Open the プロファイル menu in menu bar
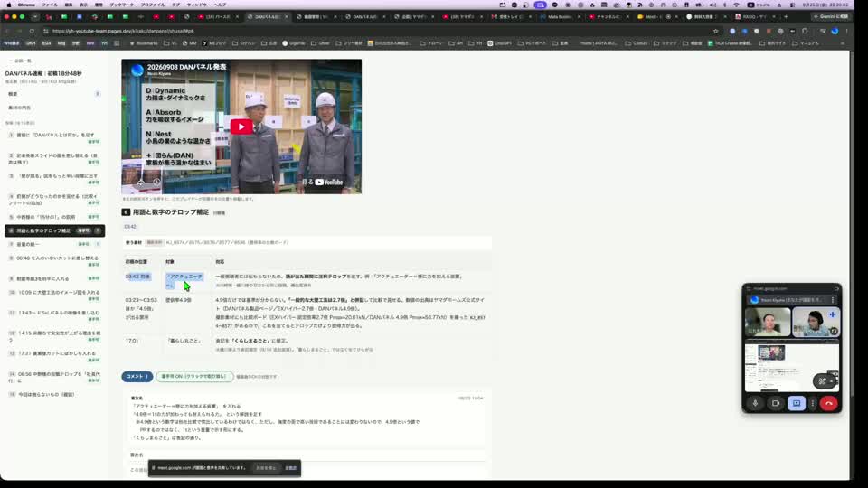The image size is (868, 488). pos(152,5)
